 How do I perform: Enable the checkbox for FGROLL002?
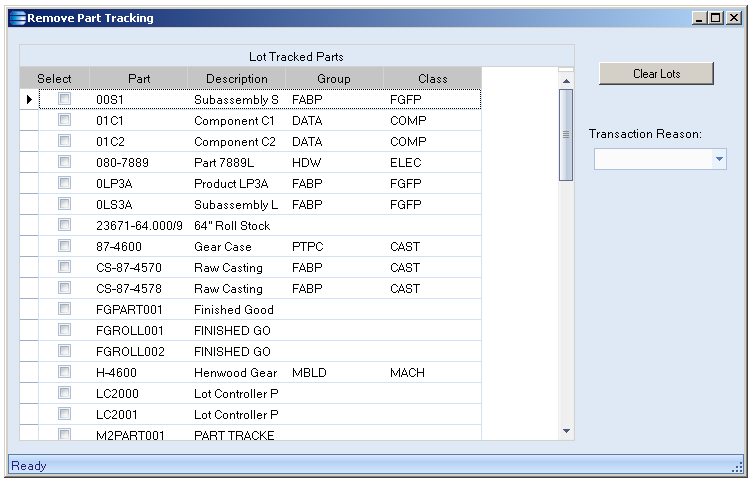pyautogui.click(x=64, y=351)
